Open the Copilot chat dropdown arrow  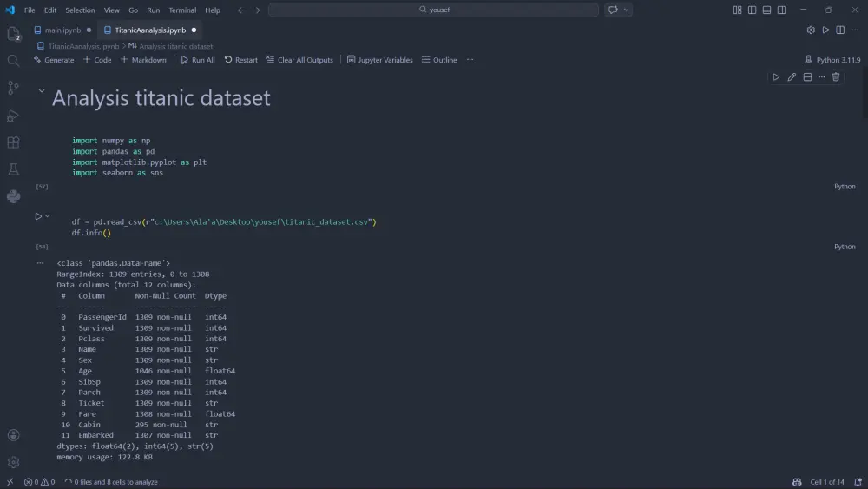(626, 10)
